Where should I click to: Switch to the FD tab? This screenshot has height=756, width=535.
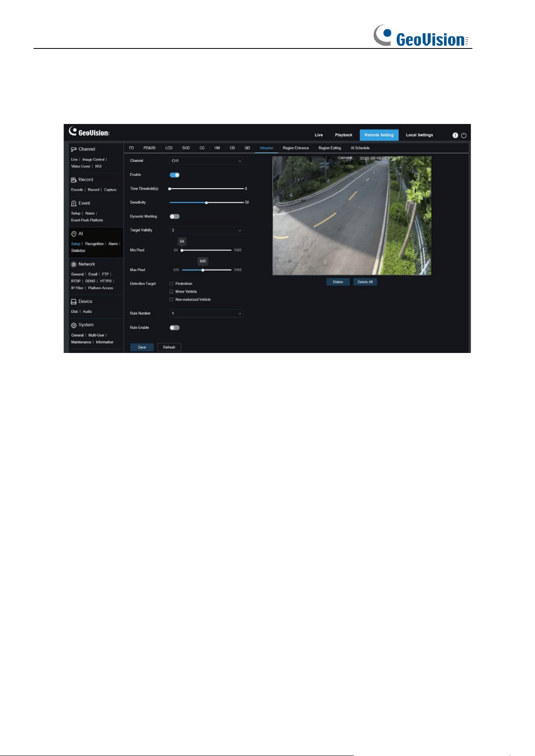pyautogui.click(x=131, y=148)
